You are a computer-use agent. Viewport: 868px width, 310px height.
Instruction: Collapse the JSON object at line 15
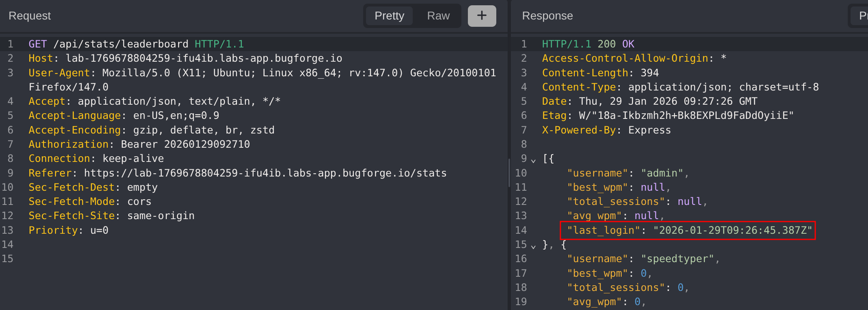533,245
